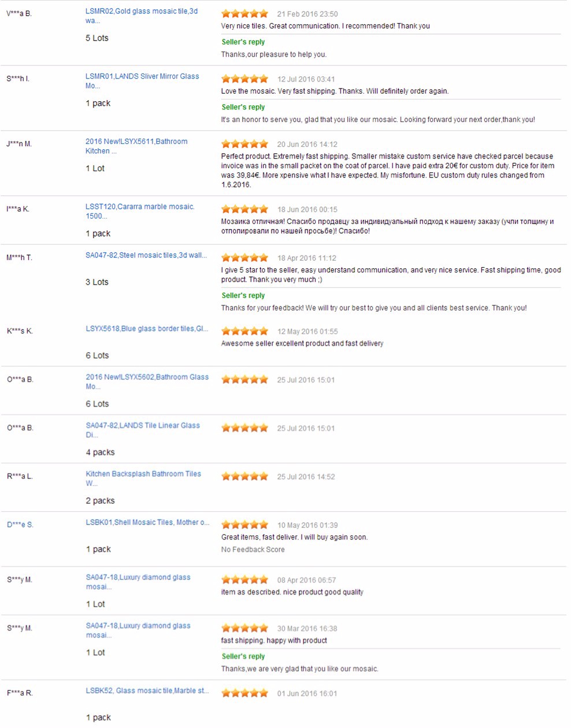This screenshot has height=728, width=571.
Task: Open 2016 New!LSYX5611 Bathroom Kitchen product link
Action: click(x=136, y=142)
